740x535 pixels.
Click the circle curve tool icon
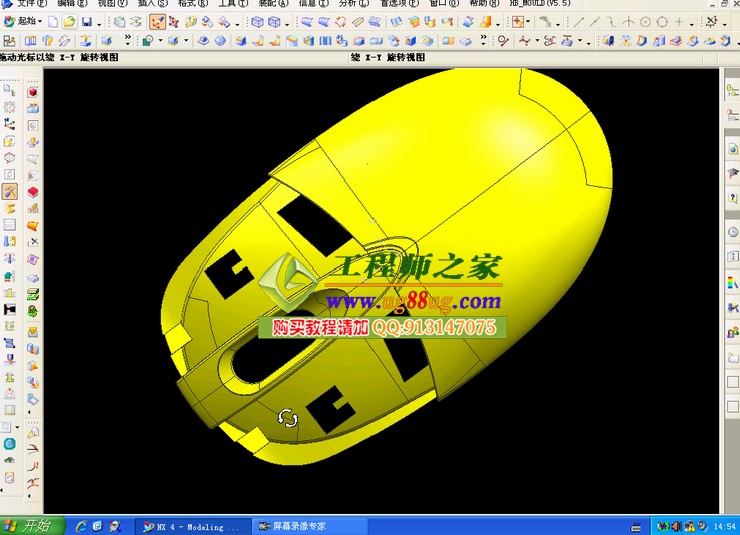[x=645, y=21]
